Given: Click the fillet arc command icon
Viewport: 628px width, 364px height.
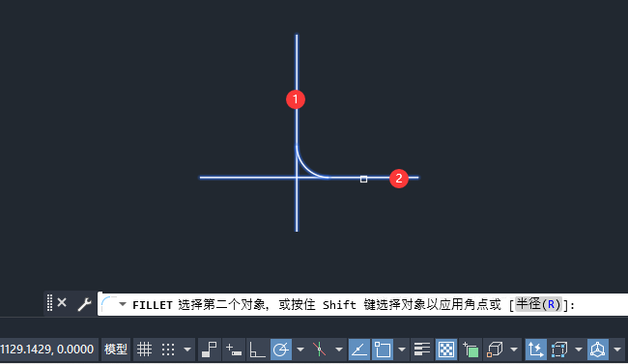Looking at the screenshot, I should 108,304.
